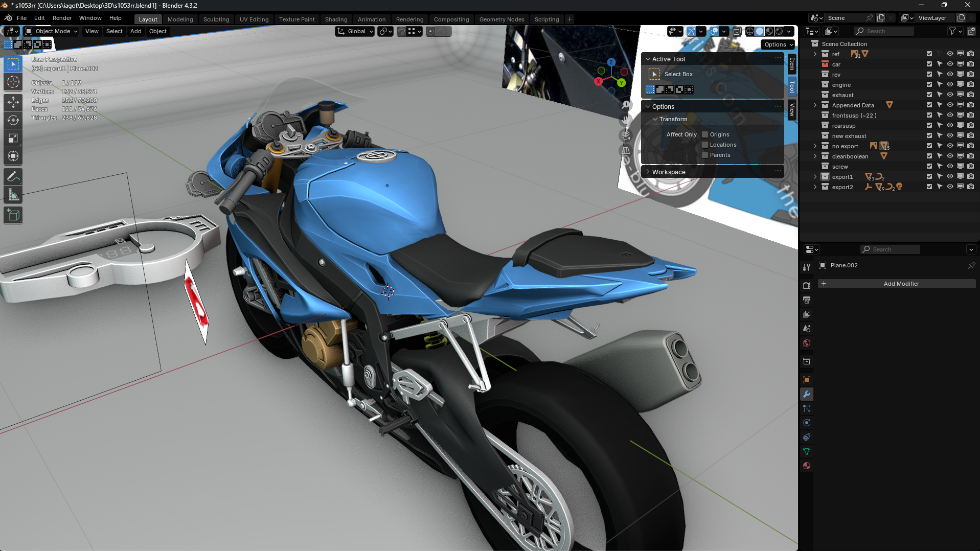Viewport: 980px width, 551px height.
Task: Exclude the engine collection via its checkbox
Action: coord(929,85)
